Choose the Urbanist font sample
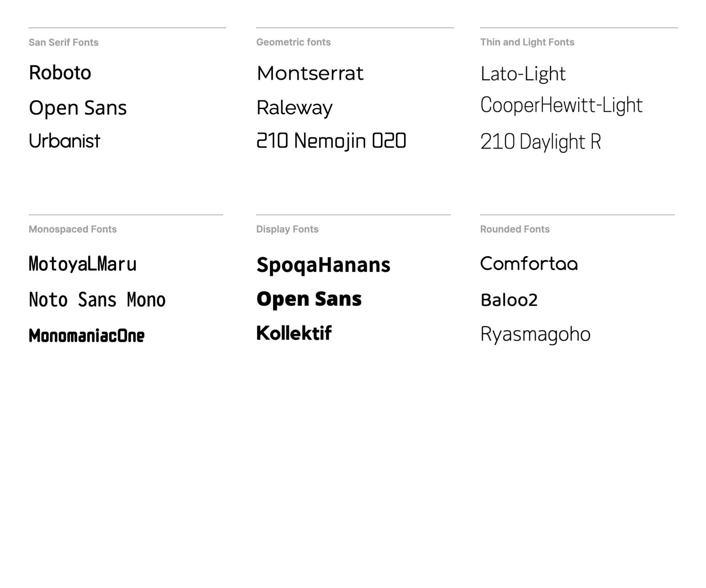Viewport: 706px width, 588px height. 64,141
